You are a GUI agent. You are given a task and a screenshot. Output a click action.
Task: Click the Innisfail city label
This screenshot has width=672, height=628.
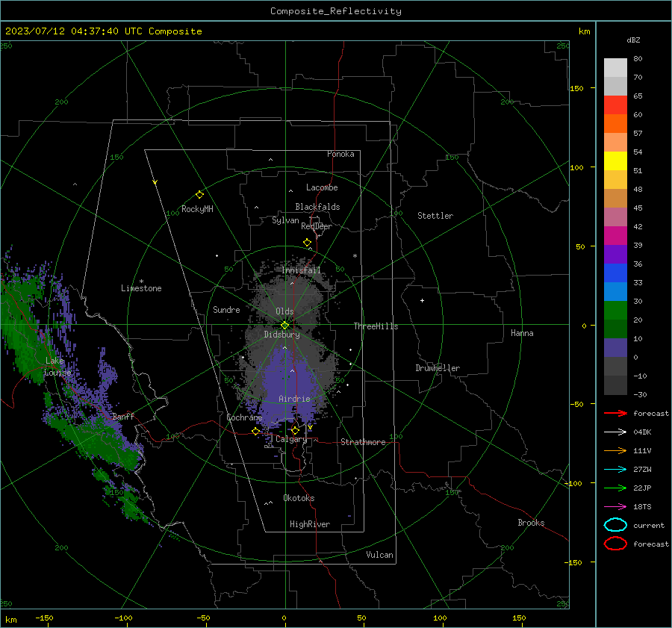[x=301, y=270]
